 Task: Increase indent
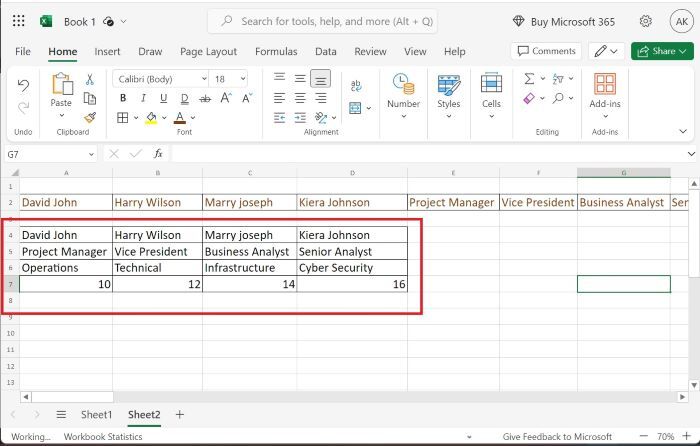click(x=300, y=117)
